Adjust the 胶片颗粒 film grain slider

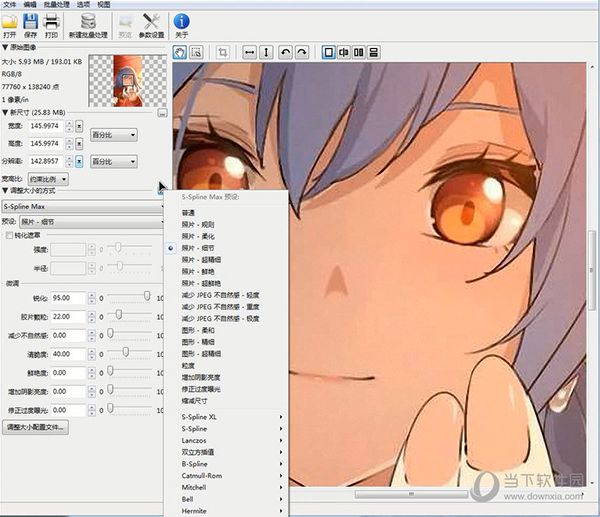point(119,315)
